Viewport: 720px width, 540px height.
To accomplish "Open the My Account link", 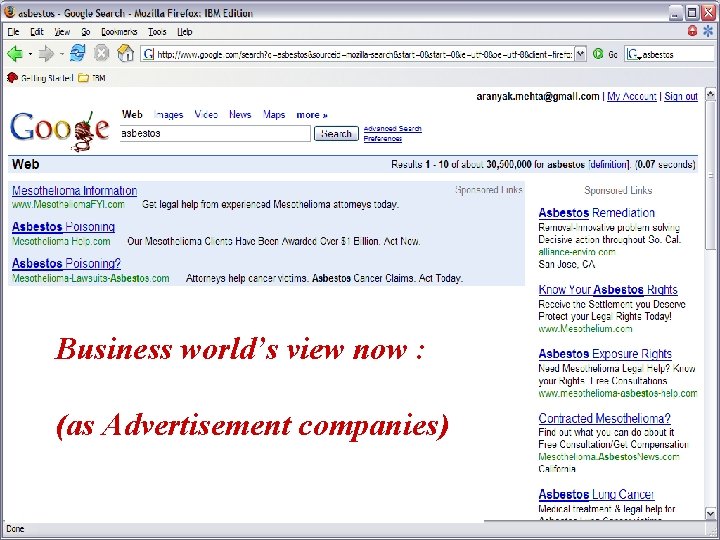I will pos(632,96).
